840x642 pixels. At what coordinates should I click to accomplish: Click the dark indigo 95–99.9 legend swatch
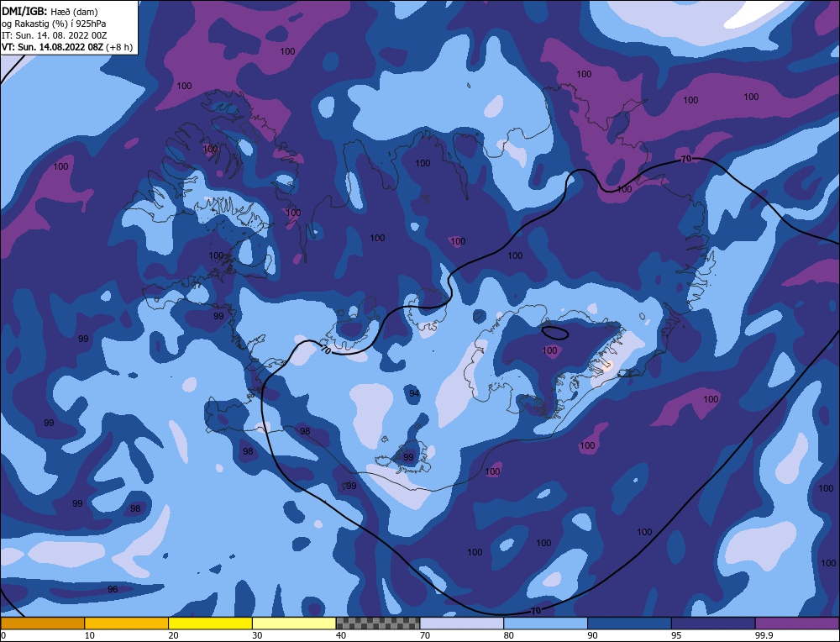(713, 624)
